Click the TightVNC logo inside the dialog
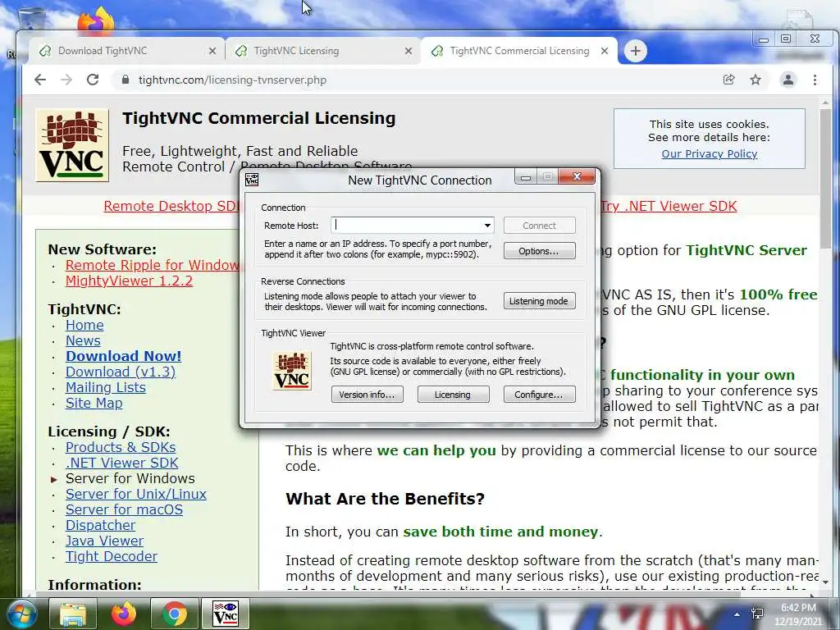Screen dimensions: 840x630 point(292,371)
